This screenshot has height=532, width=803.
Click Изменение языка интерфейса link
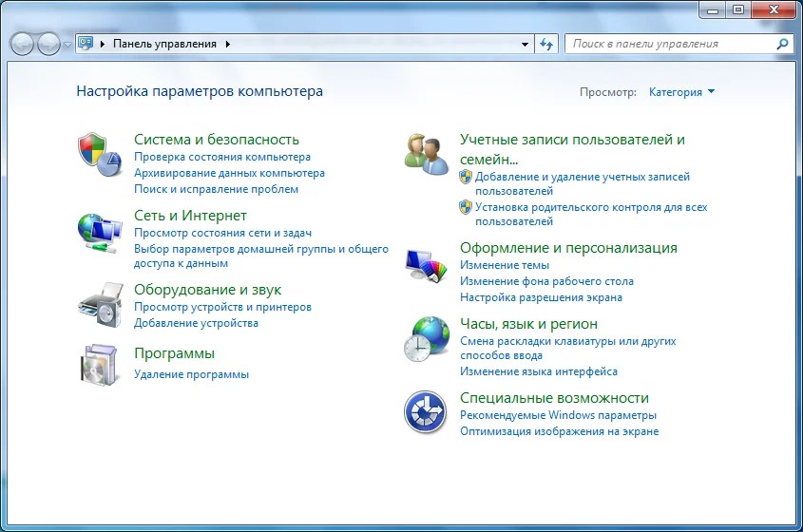click(x=538, y=371)
